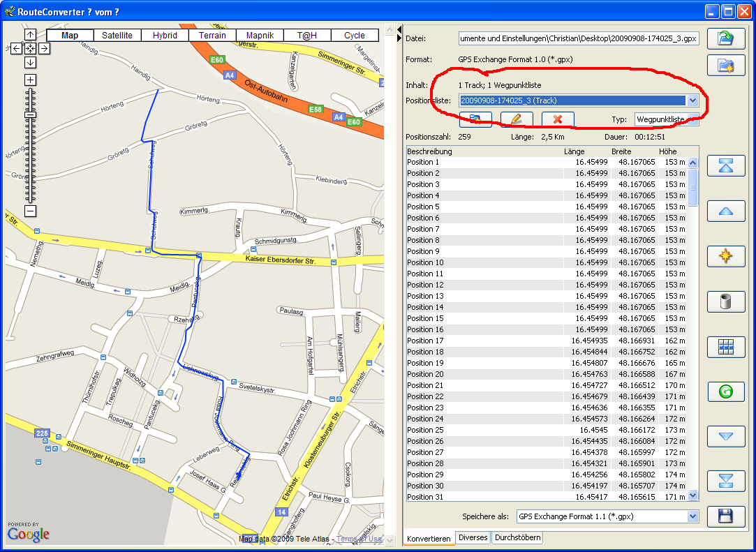756x552 pixels.
Task: Rename position list with the pencil button
Action: (517, 119)
